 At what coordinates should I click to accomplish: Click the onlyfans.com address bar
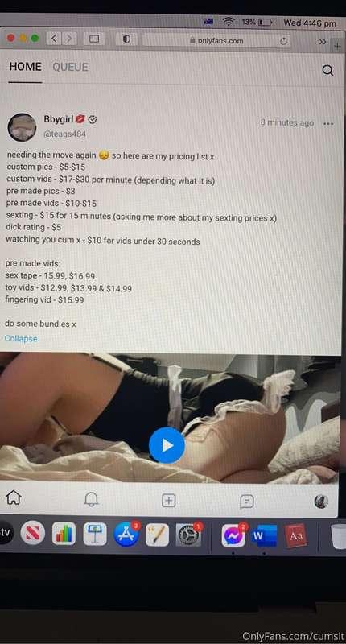216,41
